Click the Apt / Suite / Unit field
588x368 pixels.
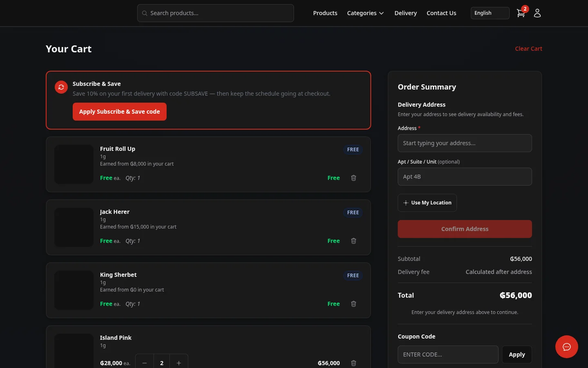pyautogui.click(x=465, y=177)
